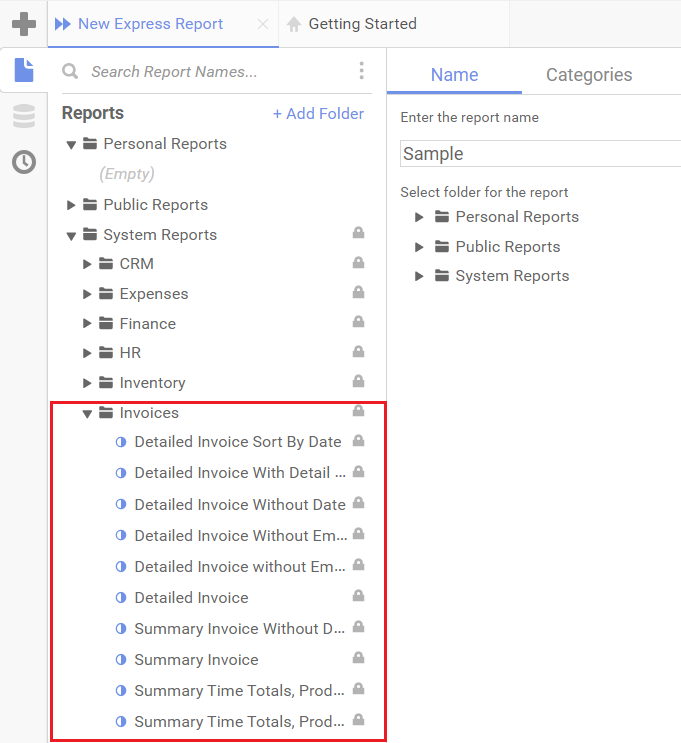Click the plus icon to create new report
The width and height of the screenshot is (681, 743).
pos(24,24)
